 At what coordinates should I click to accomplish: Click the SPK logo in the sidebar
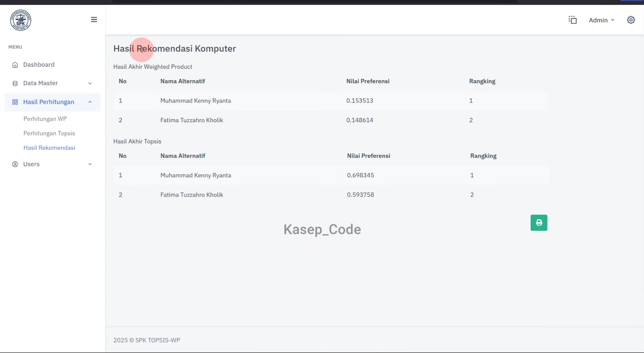tap(21, 20)
